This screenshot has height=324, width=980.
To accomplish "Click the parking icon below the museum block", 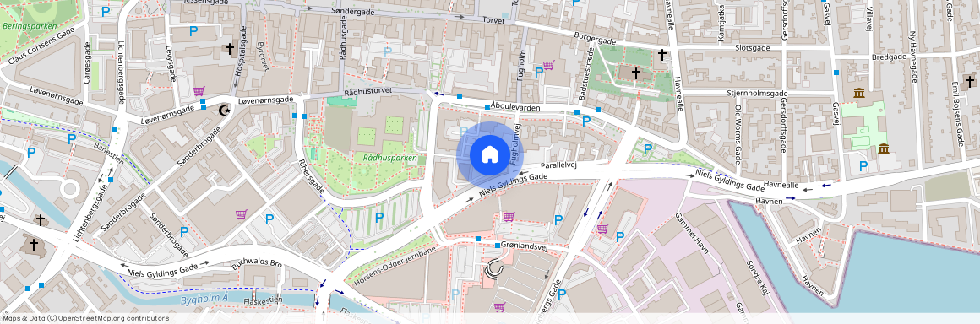I will pos(863,166).
